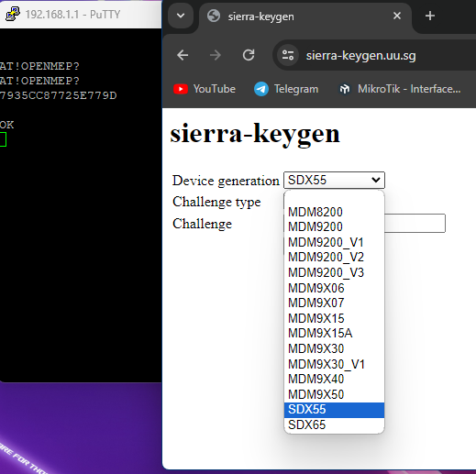Click the OK response line in PuTTY
This screenshot has height=474, width=476.
6,125
